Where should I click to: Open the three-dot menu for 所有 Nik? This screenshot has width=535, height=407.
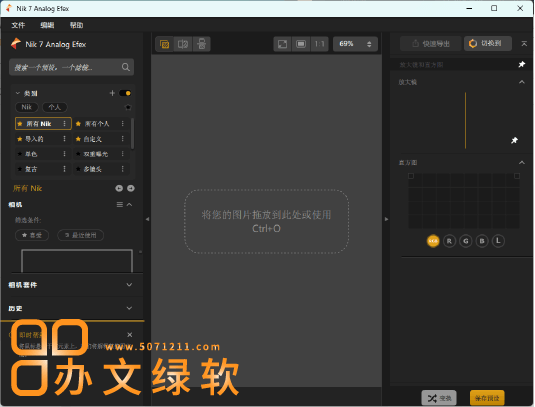coord(64,123)
